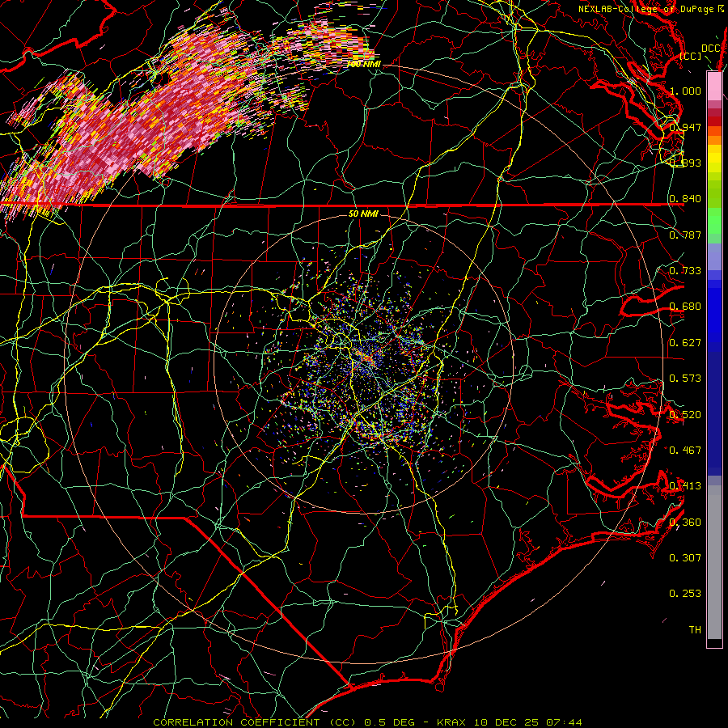Click the DCC product label above legend
Image resolution: width=728 pixels, height=728 pixels.
710,49
